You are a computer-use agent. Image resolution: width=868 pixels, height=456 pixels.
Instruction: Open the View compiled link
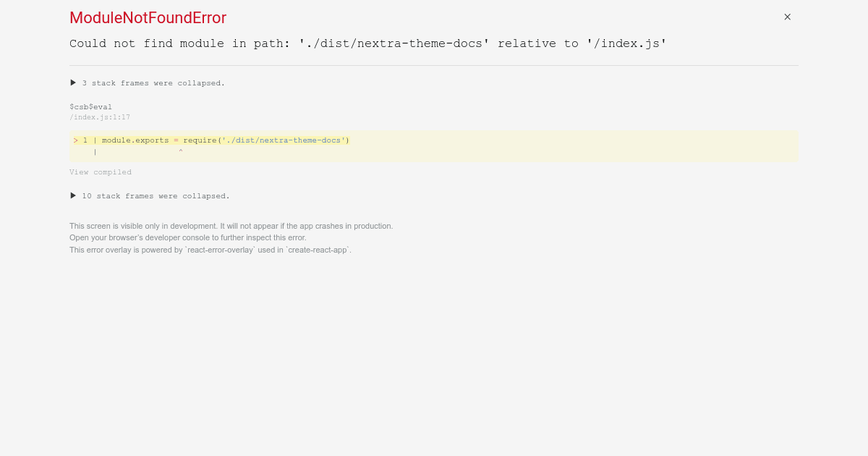pos(100,172)
